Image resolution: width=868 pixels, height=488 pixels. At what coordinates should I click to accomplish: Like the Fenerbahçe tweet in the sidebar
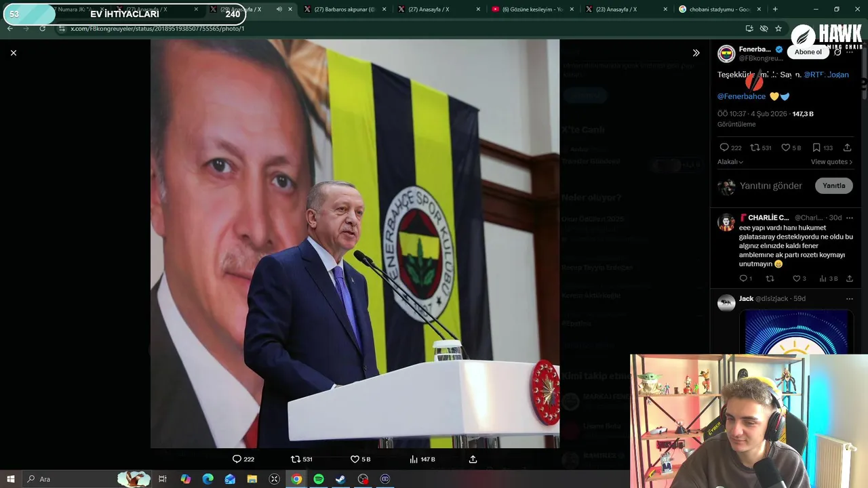[791, 148]
